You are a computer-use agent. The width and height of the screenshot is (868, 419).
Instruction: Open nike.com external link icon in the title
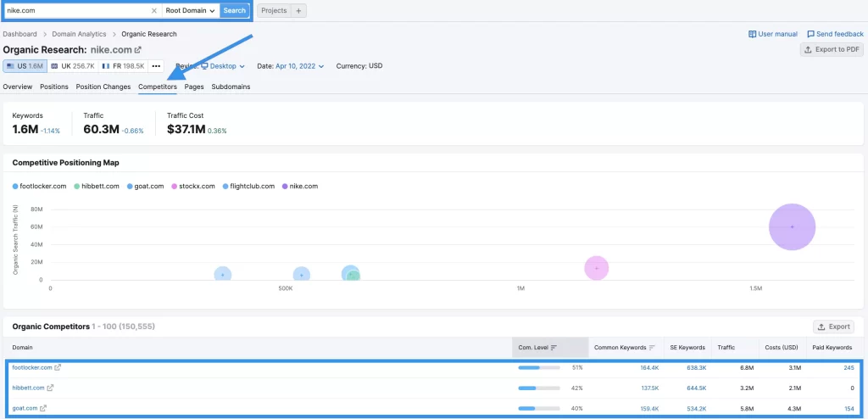point(138,50)
